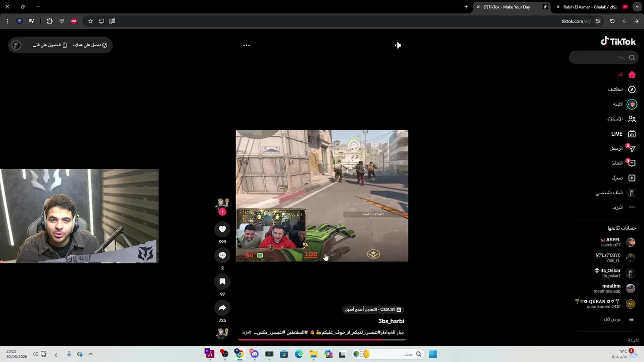Open the ASEEL followed account
This screenshot has width=644, height=362.
[x=617, y=242]
